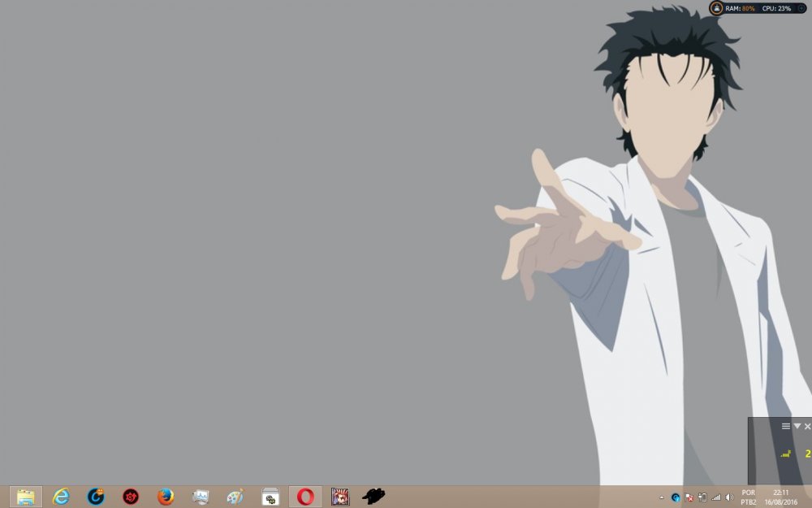
Task: Show hidden system tray icons
Action: (662, 497)
